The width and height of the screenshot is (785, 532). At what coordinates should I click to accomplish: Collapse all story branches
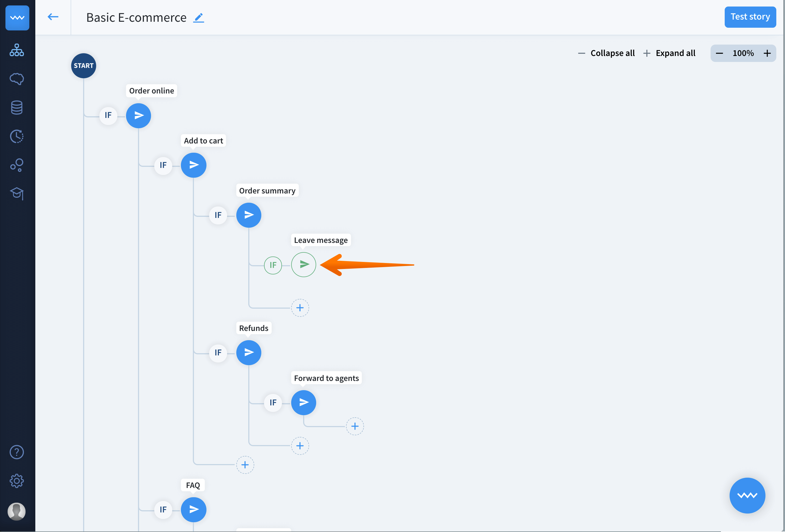tap(607, 53)
